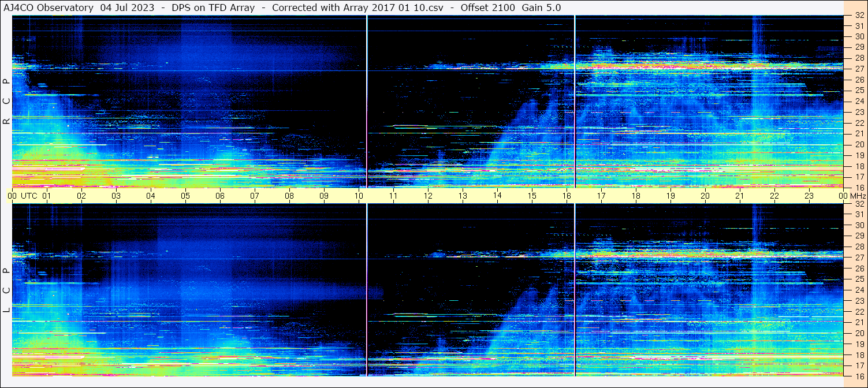The width and height of the screenshot is (868, 388).
Task: Select the 21 hour tick label on time axis
Action: click(740, 196)
